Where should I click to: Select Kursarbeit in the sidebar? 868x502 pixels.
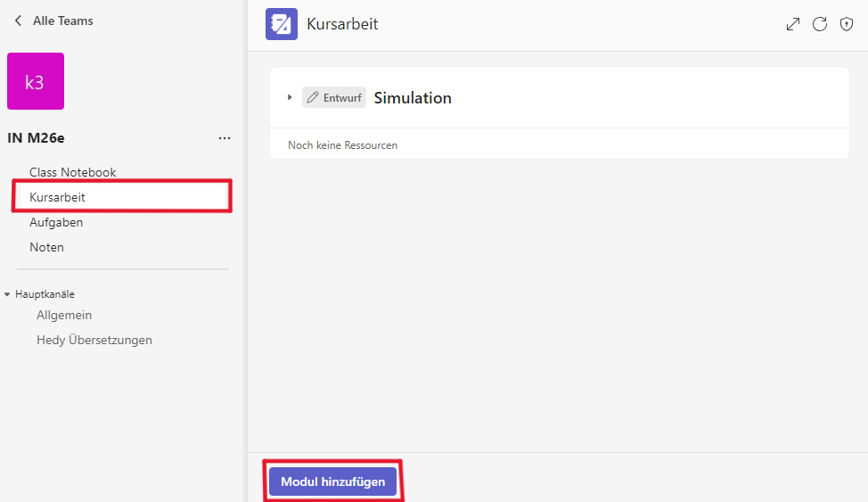[122, 197]
